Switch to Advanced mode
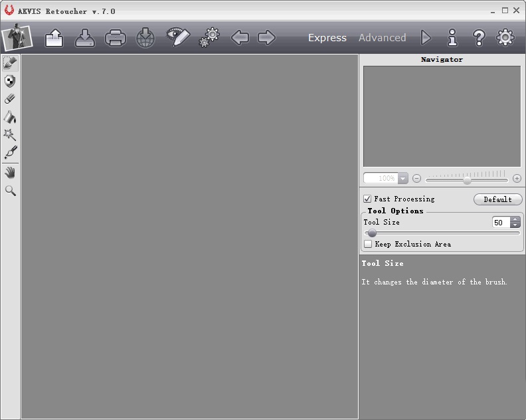 point(382,38)
